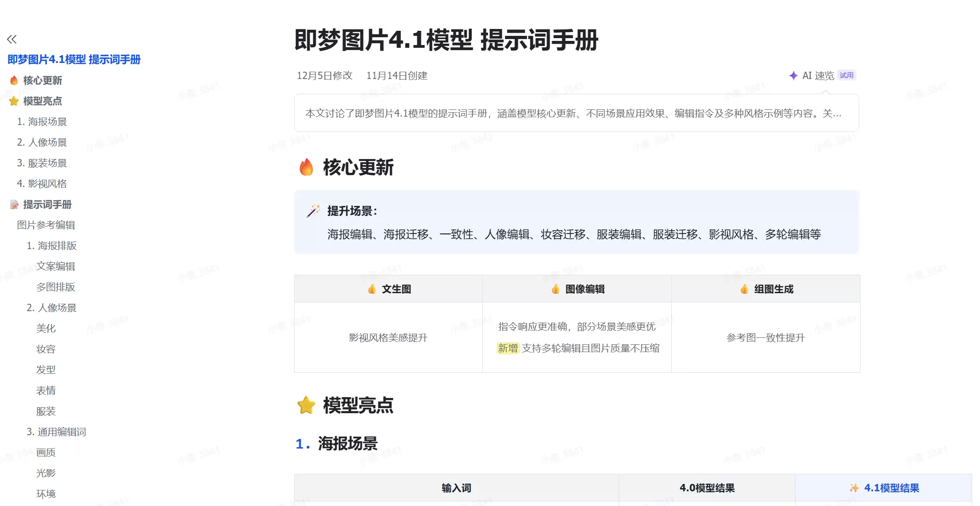
Task: Expand the truncated document summary text box
Action: (x=577, y=114)
